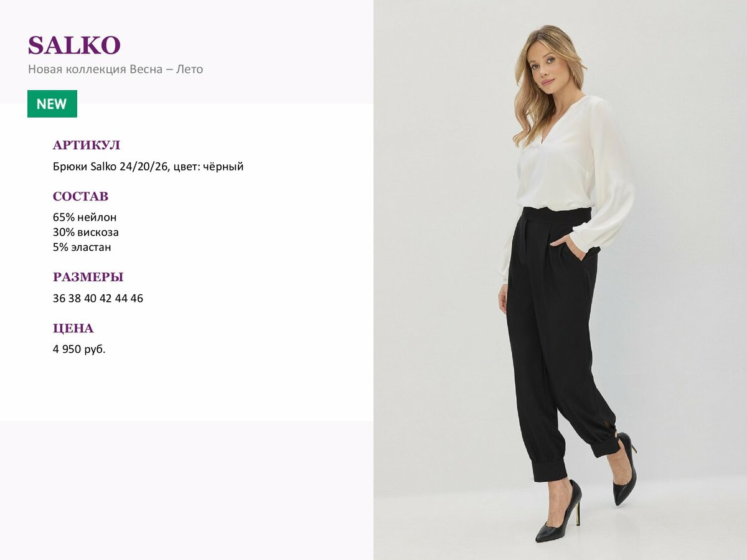Click the АРТИКУЛ heading
Screen dimensions: 747x560
click(87, 146)
